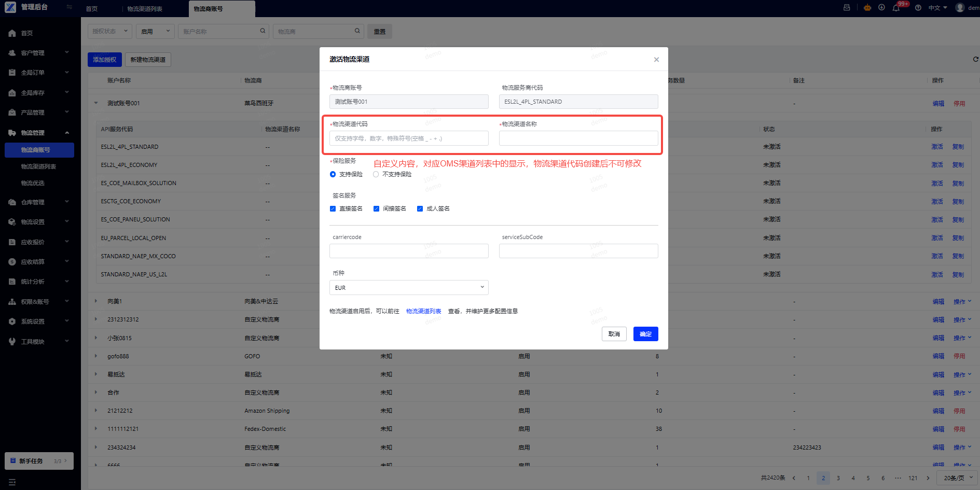The width and height of the screenshot is (980, 490).
Task: Toggle the sidebar switch arrows icon
Action: pos(70,7)
